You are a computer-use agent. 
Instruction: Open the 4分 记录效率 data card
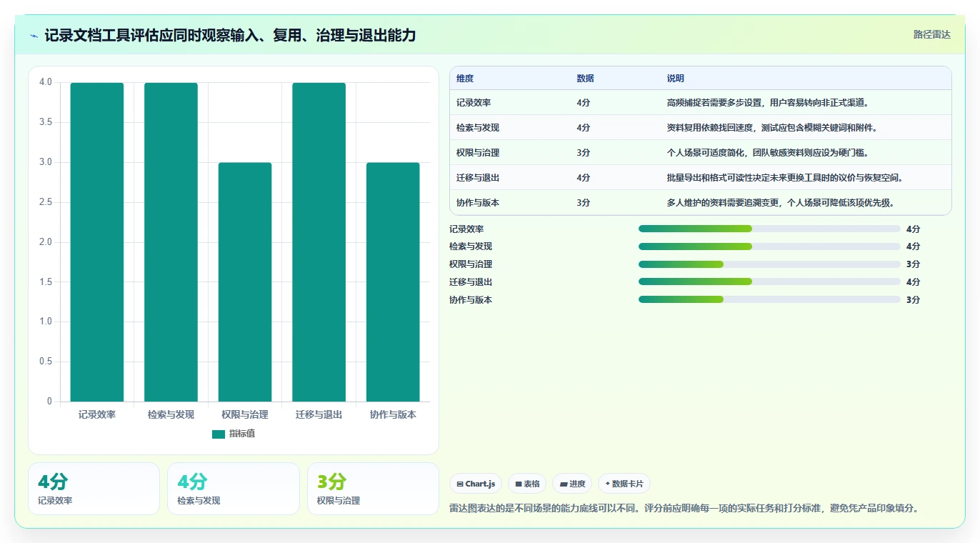pyautogui.click(x=94, y=489)
